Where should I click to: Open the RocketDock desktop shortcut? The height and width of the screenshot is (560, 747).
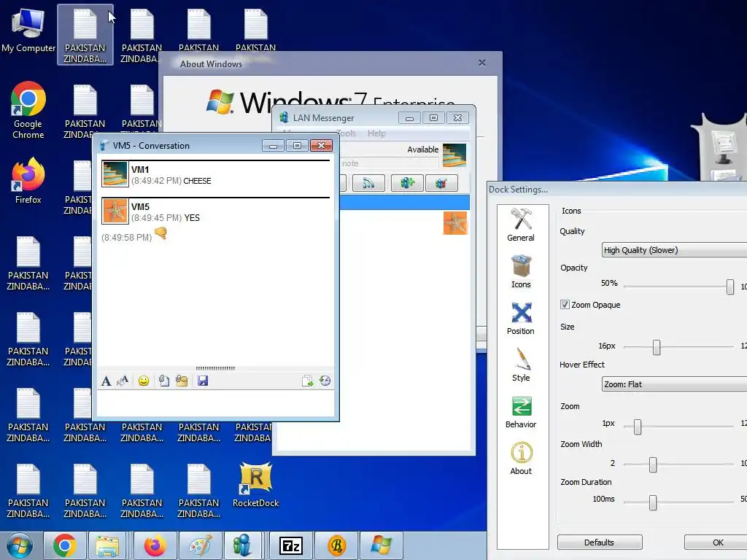click(256, 485)
